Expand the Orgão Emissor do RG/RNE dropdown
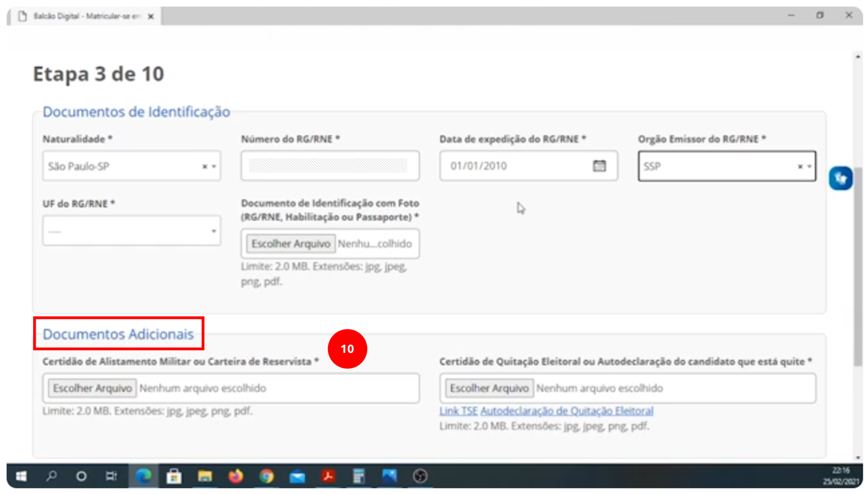The width and height of the screenshot is (868, 494). click(809, 166)
